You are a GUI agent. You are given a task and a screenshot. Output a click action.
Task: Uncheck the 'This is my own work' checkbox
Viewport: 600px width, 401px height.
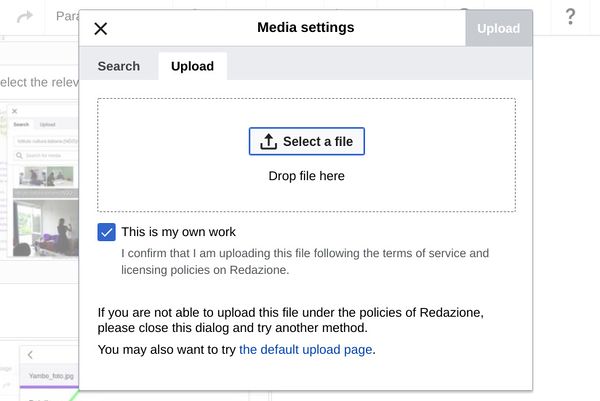107,232
